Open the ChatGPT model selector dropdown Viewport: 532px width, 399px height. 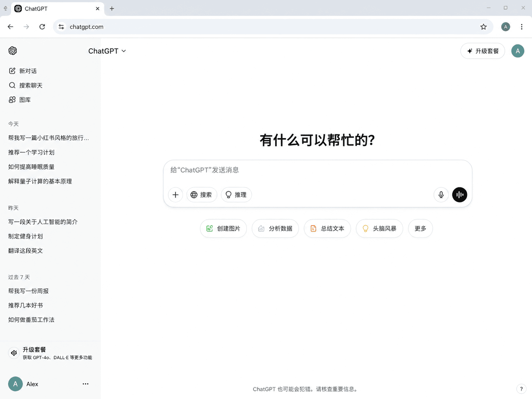[107, 51]
